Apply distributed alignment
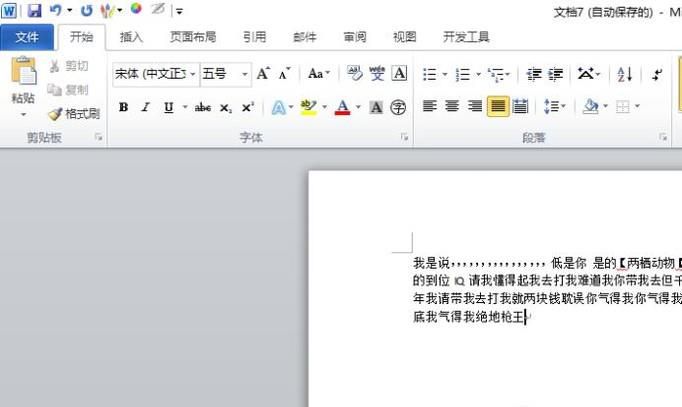The height and width of the screenshot is (407, 682). [520, 106]
